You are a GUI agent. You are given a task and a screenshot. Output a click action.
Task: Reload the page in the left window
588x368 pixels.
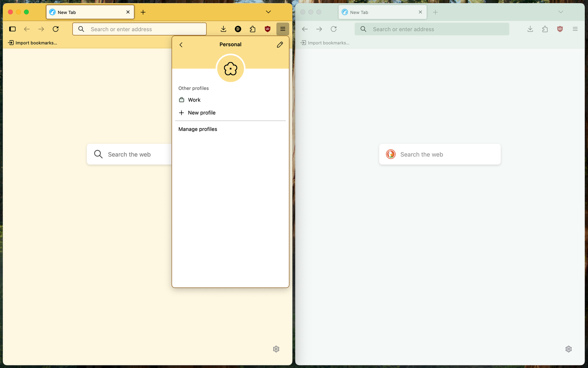[x=56, y=29]
